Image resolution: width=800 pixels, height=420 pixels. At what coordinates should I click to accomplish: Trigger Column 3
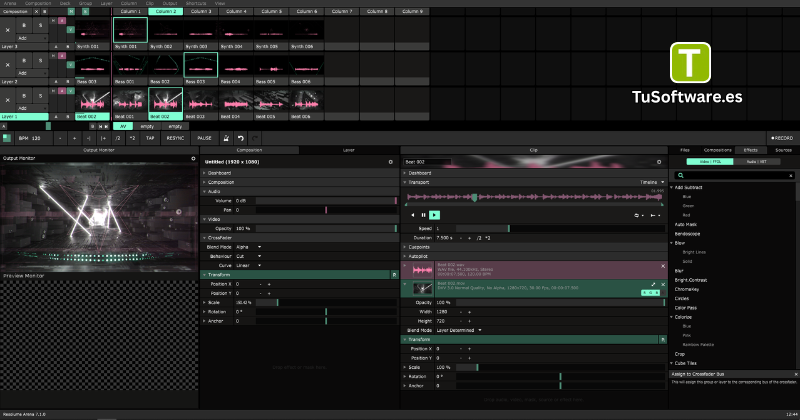tap(201, 11)
